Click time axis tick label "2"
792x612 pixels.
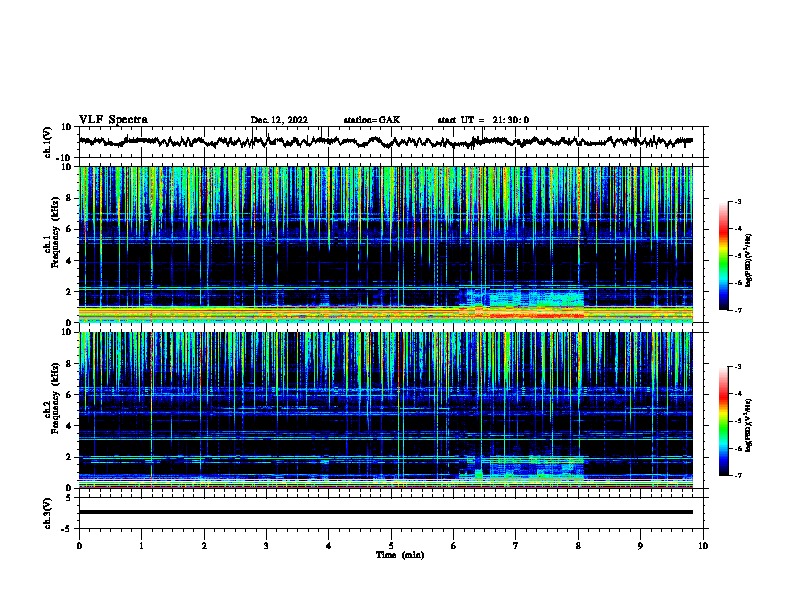pos(204,546)
